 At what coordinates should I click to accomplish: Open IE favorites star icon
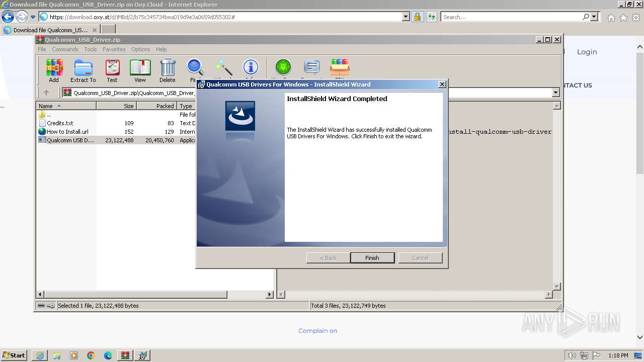click(x=623, y=18)
